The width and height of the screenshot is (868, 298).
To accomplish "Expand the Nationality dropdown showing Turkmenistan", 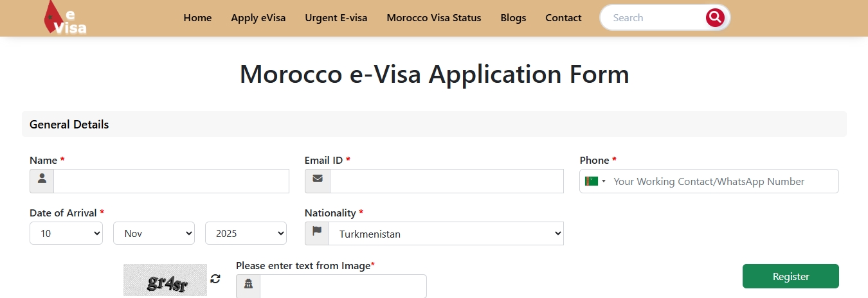I will click(446, 234).
